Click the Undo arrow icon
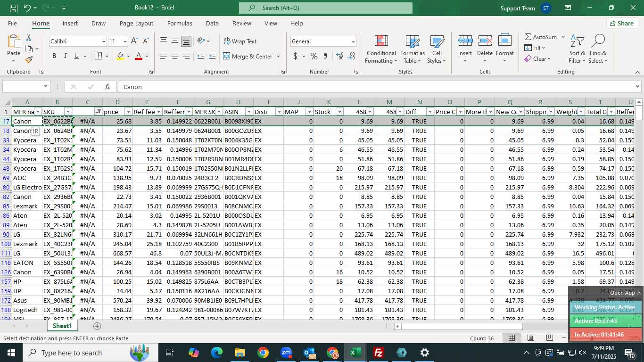The height and width of the screenshot is (362, 644). [x=27, y=8]
